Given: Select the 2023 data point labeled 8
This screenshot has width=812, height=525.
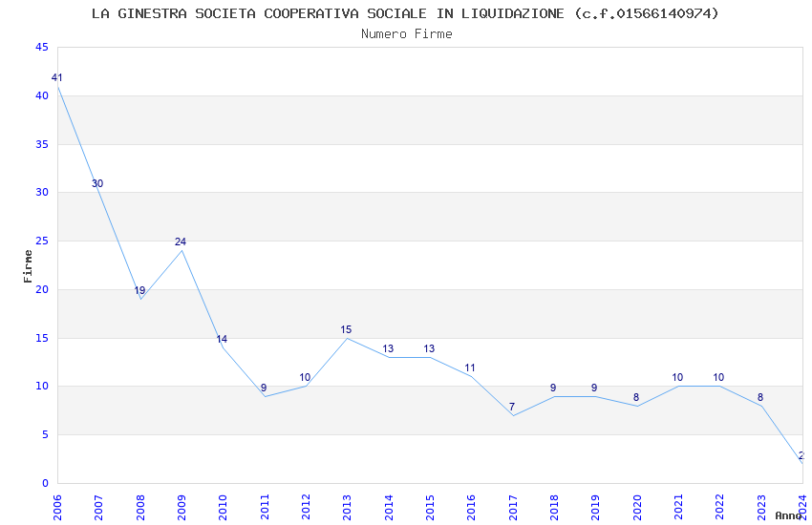Looking at the screenshot, I should 761,406.
